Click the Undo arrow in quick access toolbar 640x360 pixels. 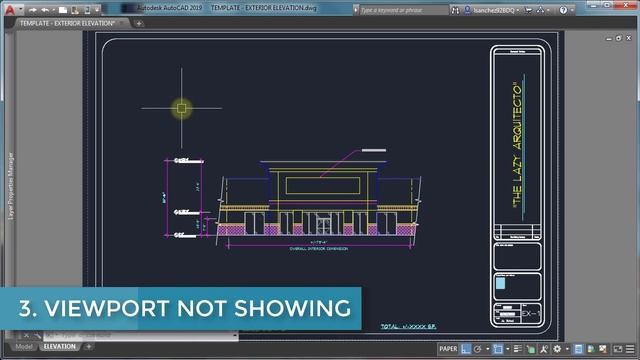pos(45,10)
